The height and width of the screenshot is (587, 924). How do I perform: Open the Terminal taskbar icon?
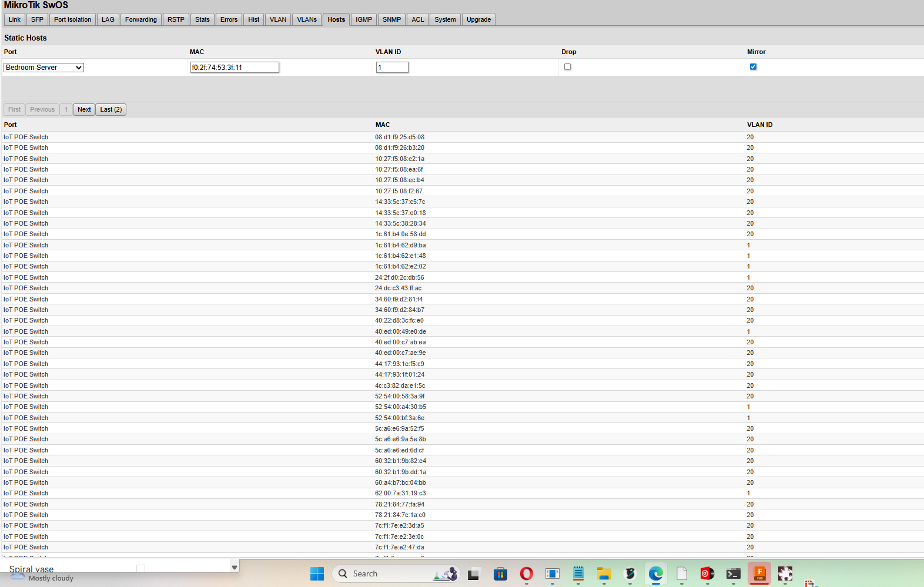click(x=733, y=573)
